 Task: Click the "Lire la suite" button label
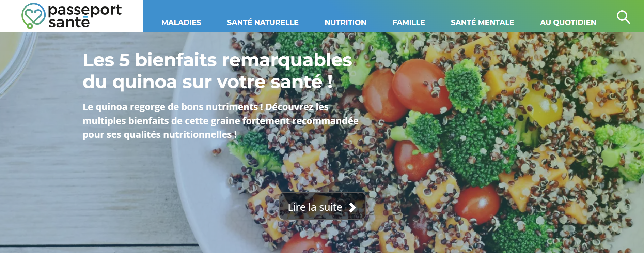[315, 207]
